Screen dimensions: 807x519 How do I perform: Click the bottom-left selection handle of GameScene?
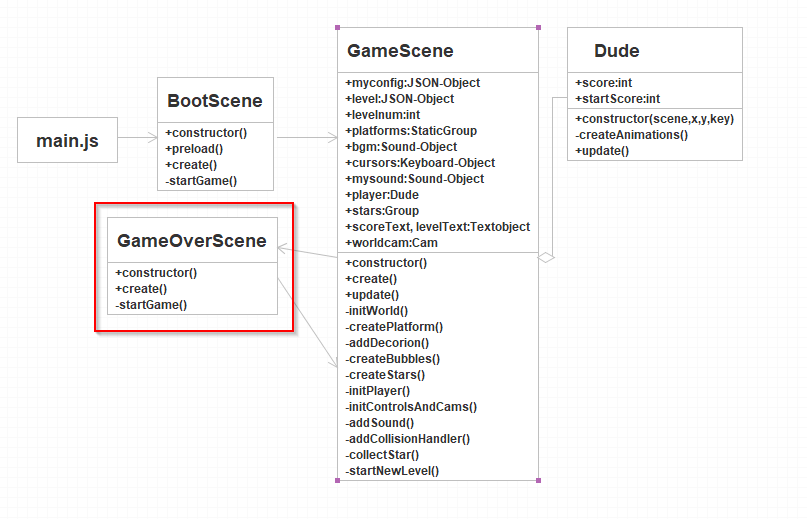338,480
